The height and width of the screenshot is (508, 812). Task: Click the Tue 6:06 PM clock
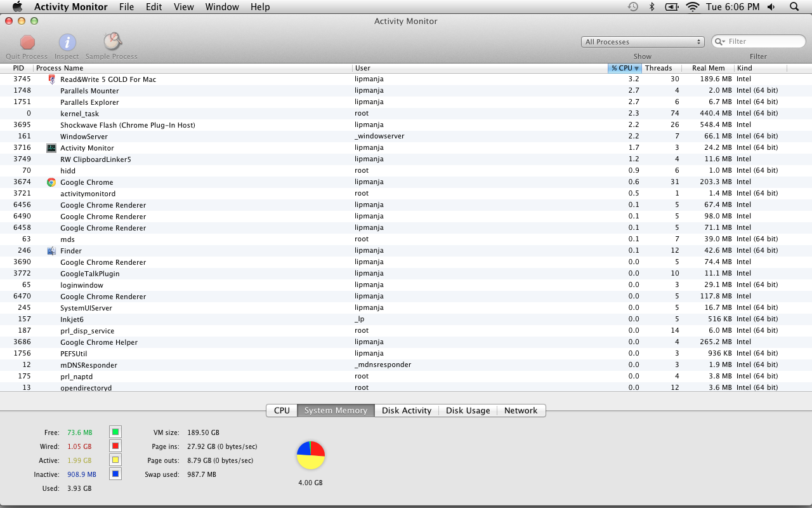(x=733, y=7)
